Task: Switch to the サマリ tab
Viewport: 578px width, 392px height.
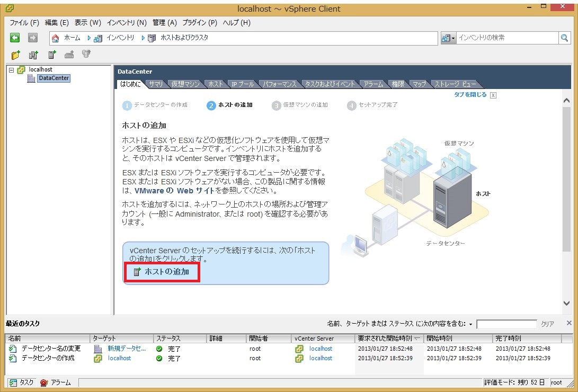Action: click(156, 84)
